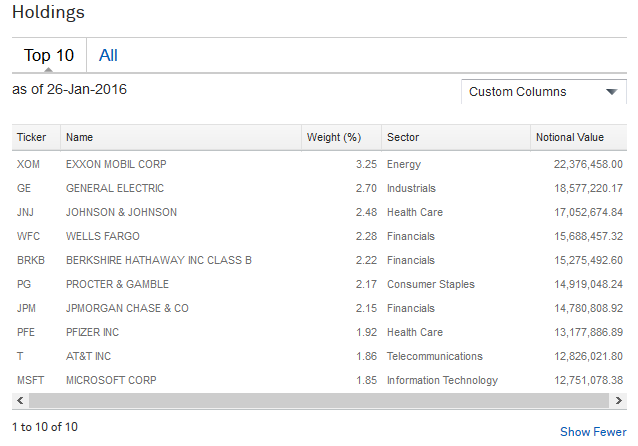Click the 2.15 weight value
The width and height of the screenshot is (638, 446).
(x=366, y=308)
